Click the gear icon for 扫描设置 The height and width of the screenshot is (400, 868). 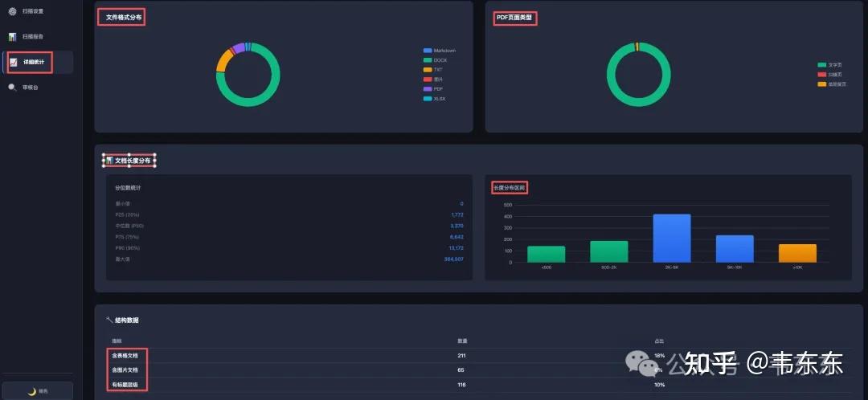point(12,11)
